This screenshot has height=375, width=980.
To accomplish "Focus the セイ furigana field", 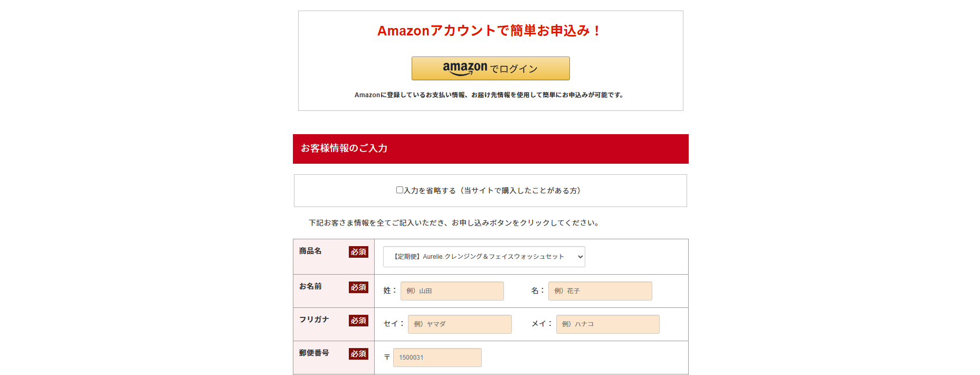I will [x=460, y=324].
